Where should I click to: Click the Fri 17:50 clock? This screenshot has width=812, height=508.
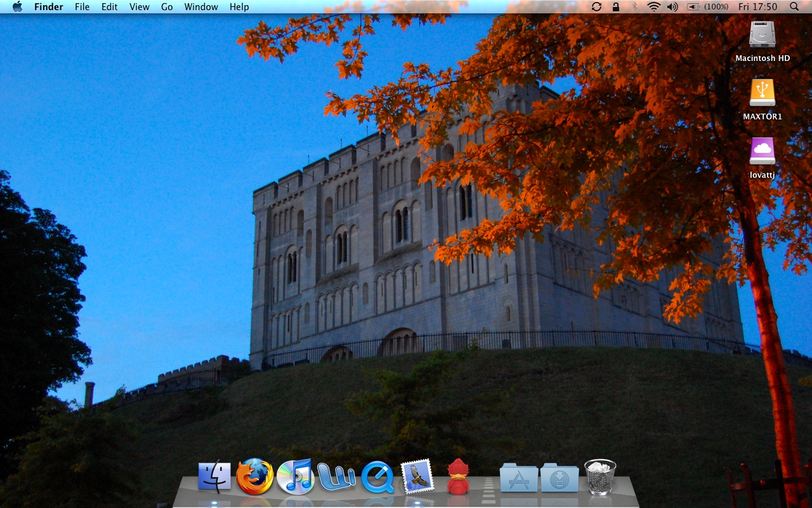[757, 7]
